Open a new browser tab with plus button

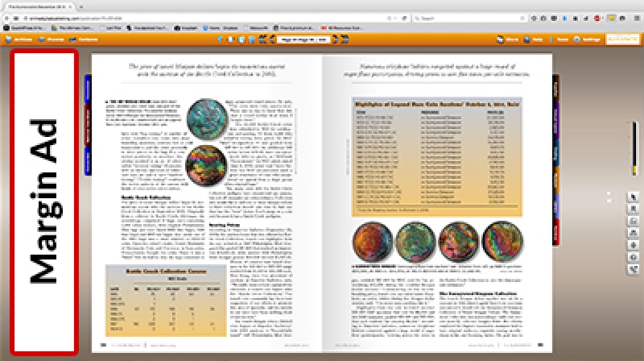click(81, 6)
